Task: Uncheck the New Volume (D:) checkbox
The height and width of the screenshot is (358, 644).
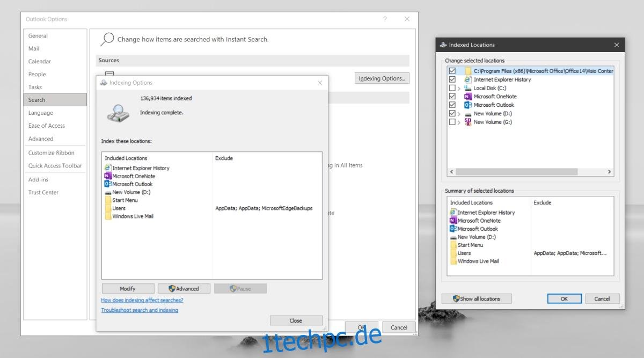Action: click(x=452, y=114)
